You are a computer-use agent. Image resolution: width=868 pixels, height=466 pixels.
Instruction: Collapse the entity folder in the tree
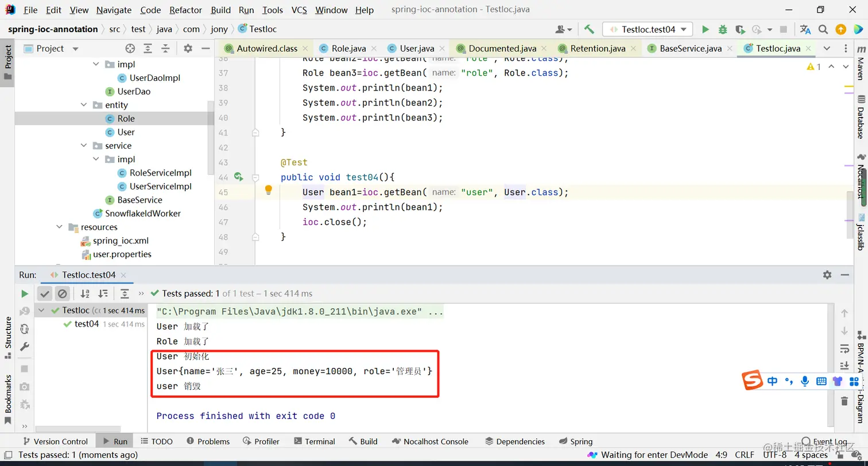click(84, 105)
